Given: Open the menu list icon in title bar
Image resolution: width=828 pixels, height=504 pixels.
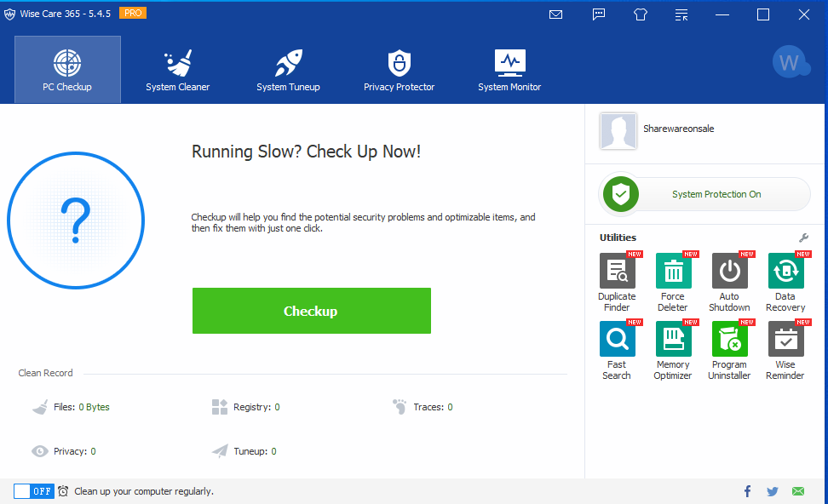Looking at the screenshot, I should click(681, 14).
